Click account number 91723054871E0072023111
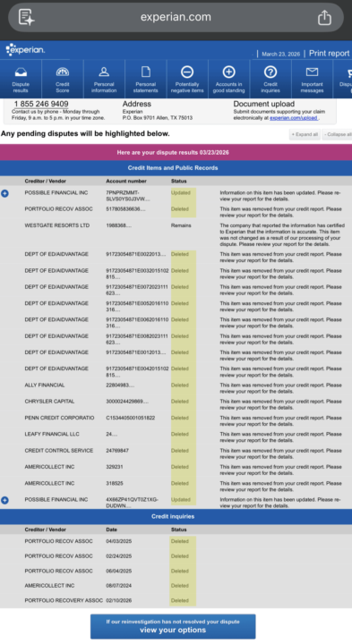The image size is (352, 644). pos(137,290)
